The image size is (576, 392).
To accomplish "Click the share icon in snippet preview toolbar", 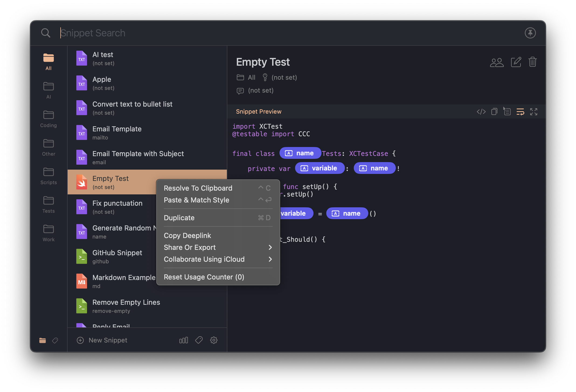I will tap(507, 111).
